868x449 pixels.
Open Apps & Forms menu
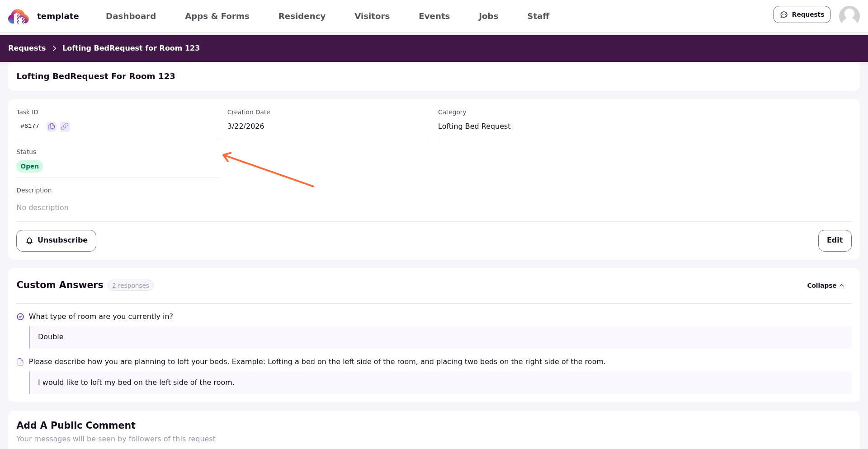coord(217,16)
